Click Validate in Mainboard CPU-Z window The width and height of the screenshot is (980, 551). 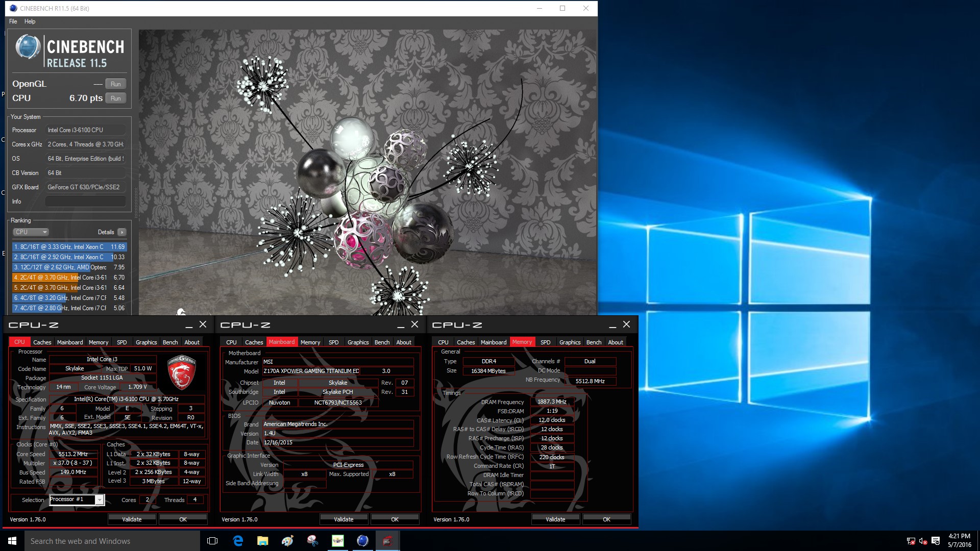344,519
